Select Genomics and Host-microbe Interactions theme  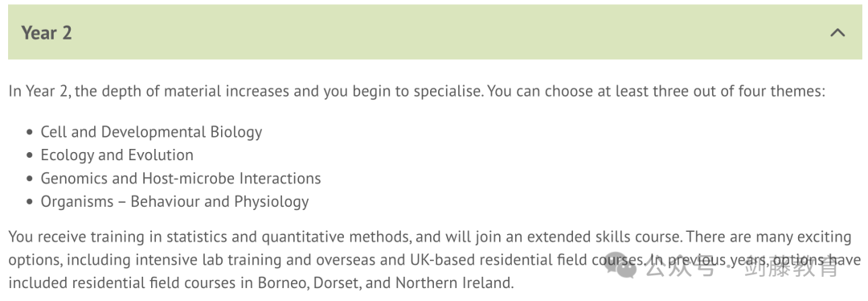pos(181,179)
